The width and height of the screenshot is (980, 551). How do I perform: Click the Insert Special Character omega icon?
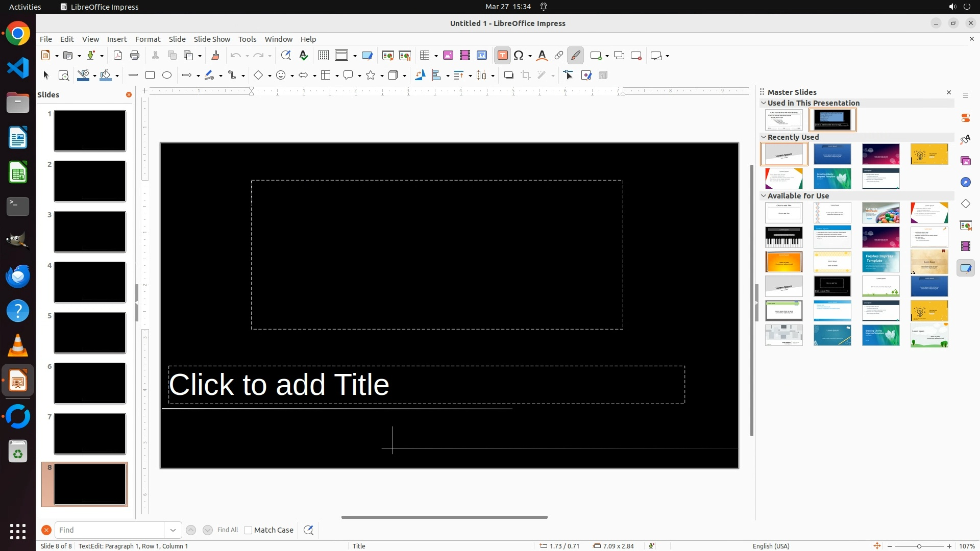click(x=519, y=56)
